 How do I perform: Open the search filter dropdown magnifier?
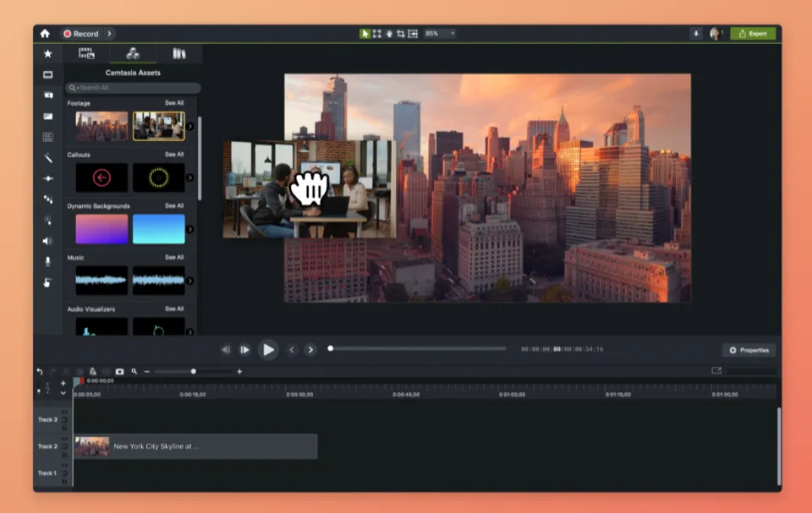[x=73, y=88]
